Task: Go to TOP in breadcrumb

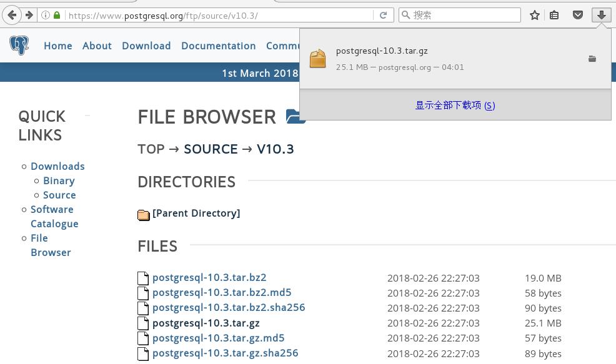Action: tap(151, 149)
